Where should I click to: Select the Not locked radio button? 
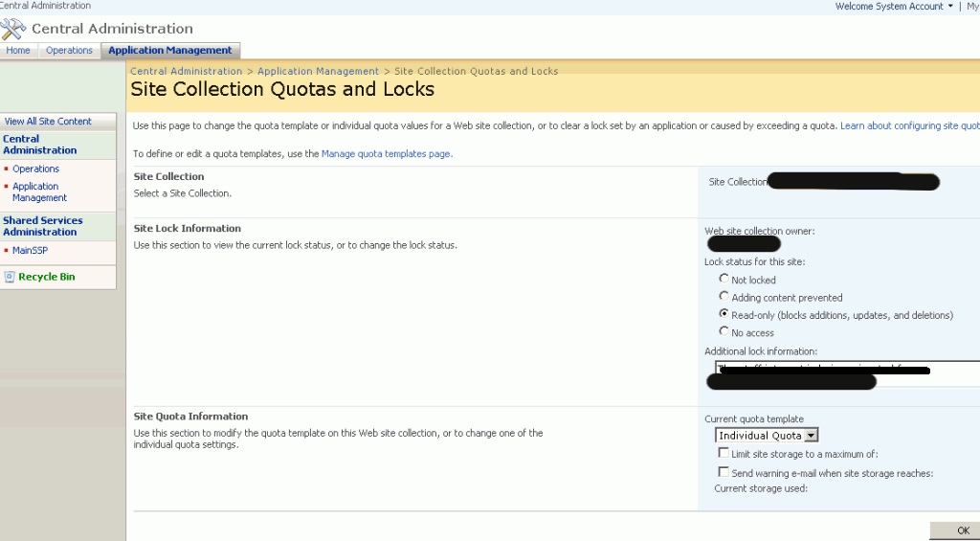pos(724,279)
